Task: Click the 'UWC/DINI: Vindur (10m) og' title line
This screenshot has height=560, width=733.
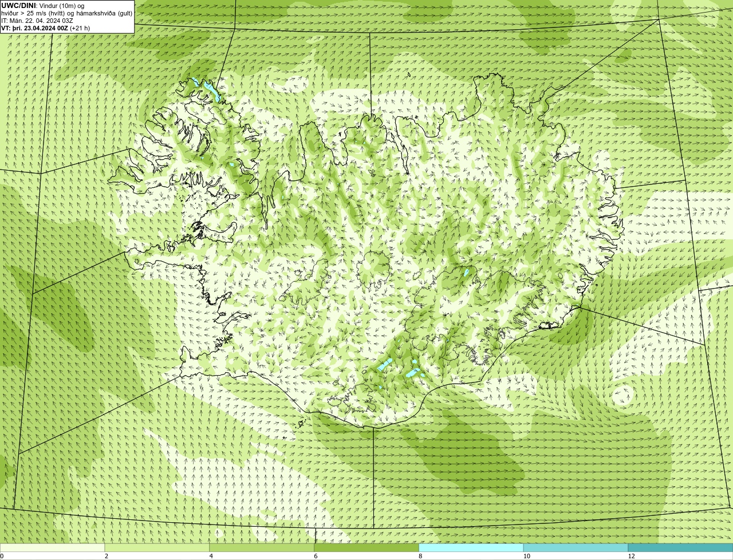Action: (x=43, y=6)
